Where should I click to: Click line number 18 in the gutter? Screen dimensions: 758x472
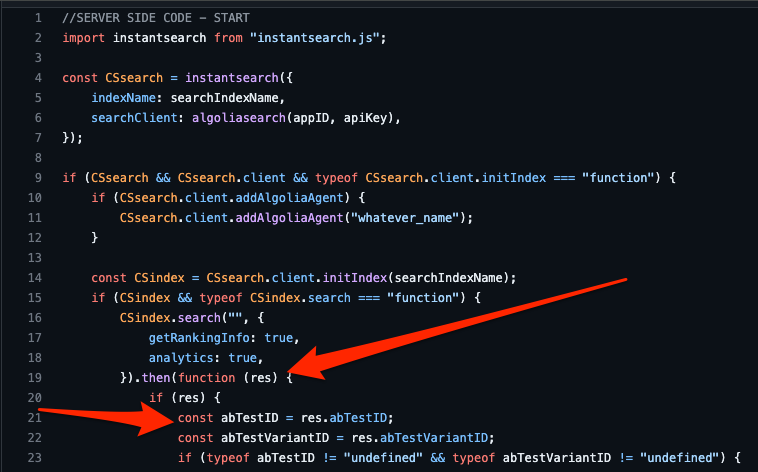click(x=35, y=358)
